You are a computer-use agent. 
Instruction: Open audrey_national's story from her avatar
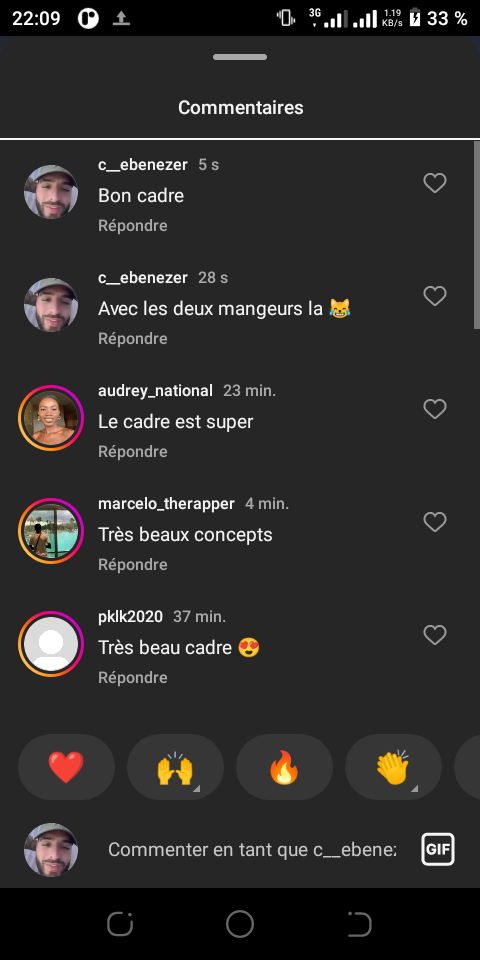coord(51,418)
